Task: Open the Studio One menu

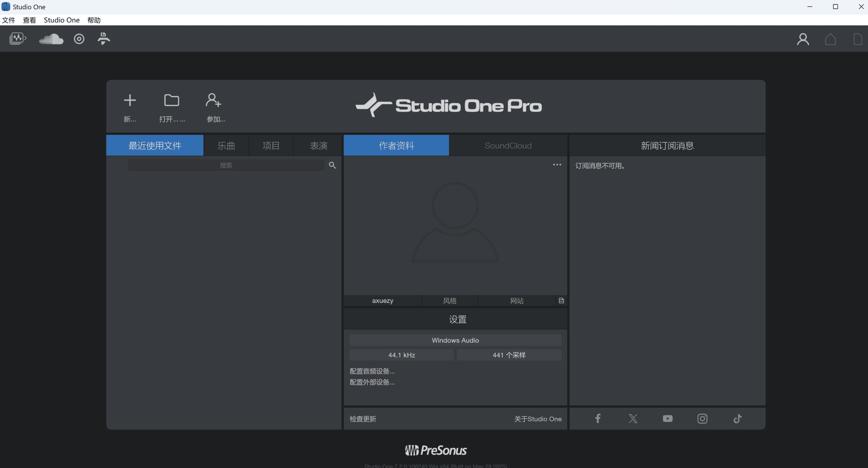Action: tap(62, 20)
